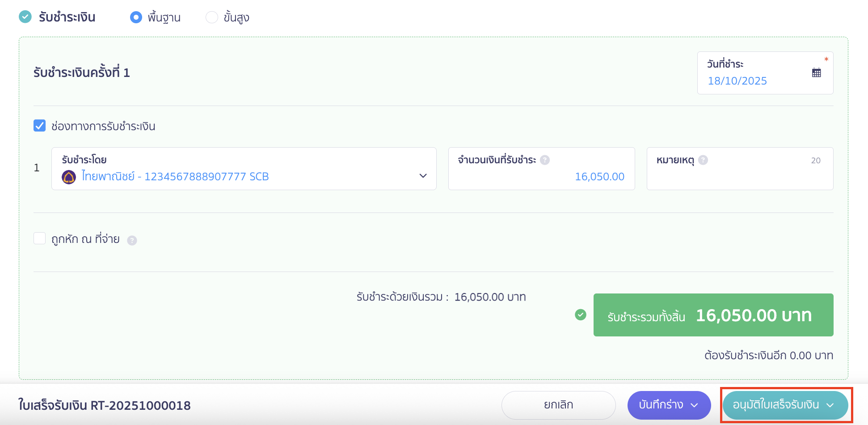Enable the ถูกหัก ณ ที่จ่าย checkbox
868x425 pixels.
pyautogui.click(x=40, y=238)
